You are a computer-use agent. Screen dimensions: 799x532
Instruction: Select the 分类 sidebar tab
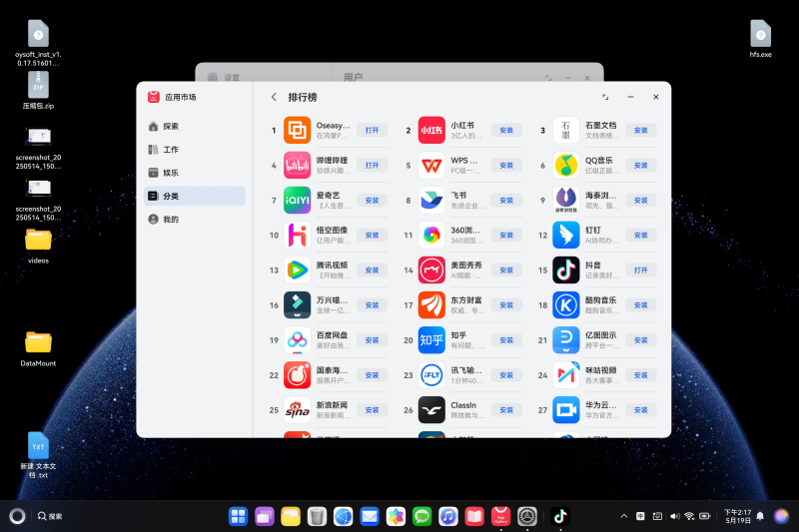point(195,196)
